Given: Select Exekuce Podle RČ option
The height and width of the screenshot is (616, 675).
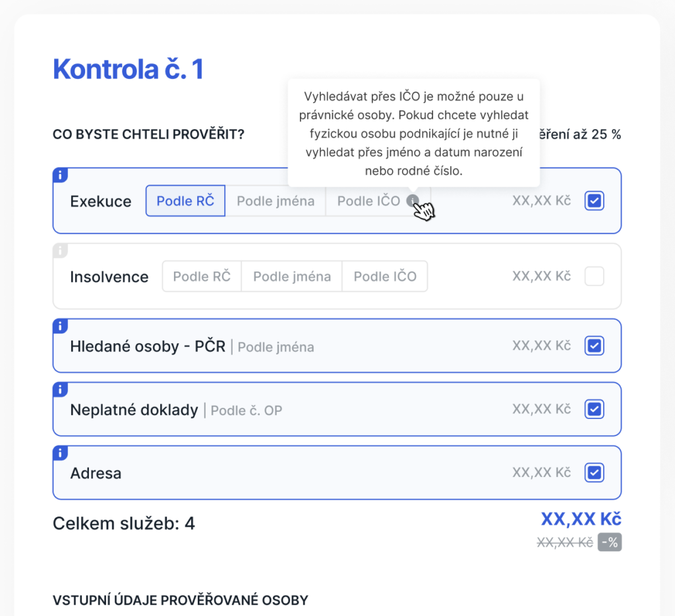Looking at the screenshot, I should [185, 201].
